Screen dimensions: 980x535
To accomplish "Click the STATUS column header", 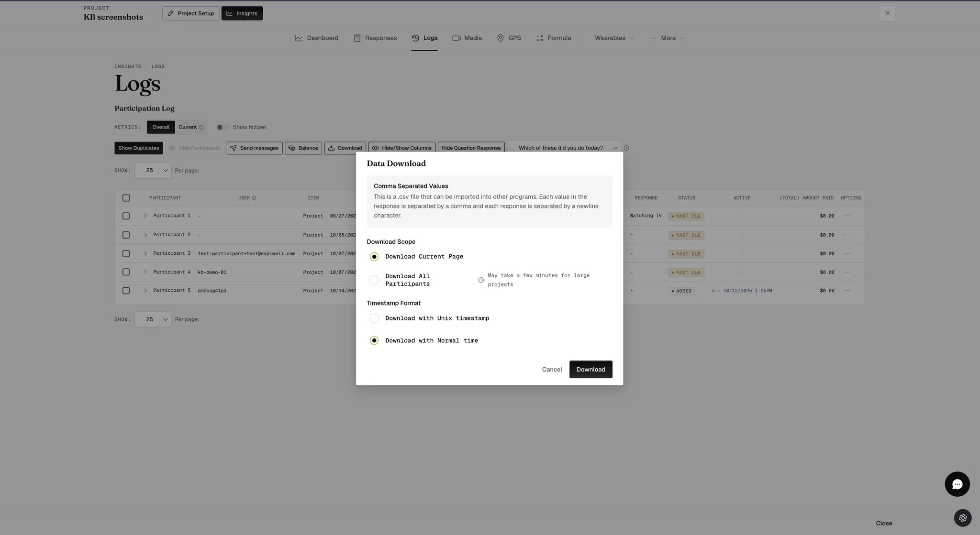I will (687, 198).
